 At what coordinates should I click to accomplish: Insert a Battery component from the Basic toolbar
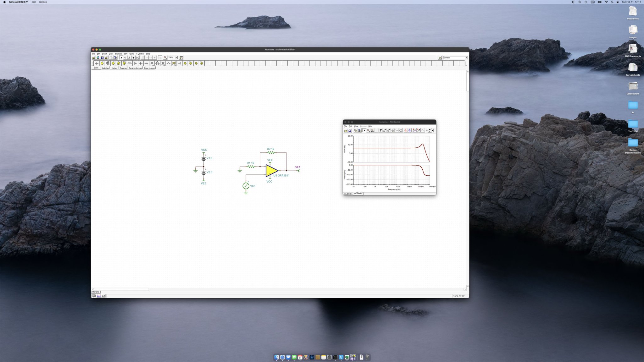[x=108, y=63]
